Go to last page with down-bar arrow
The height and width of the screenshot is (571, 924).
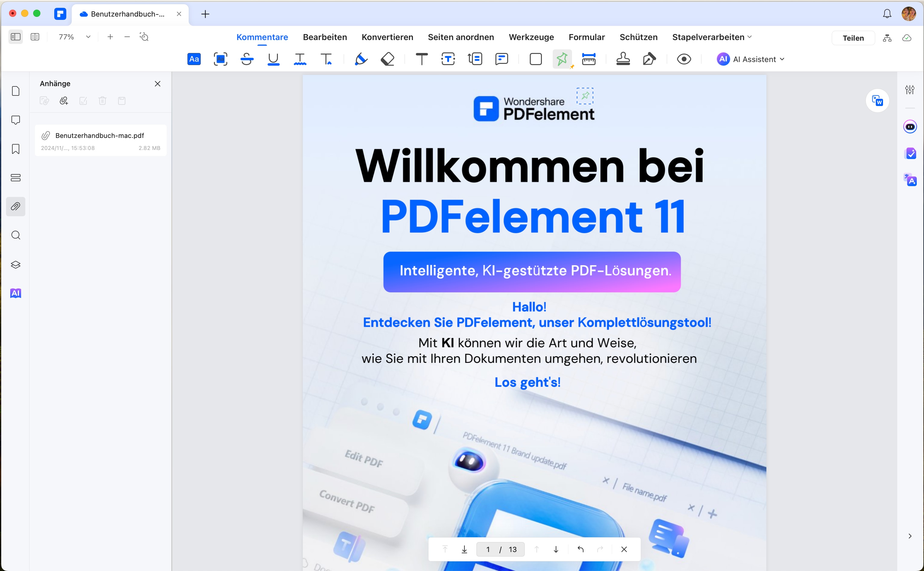[464, 549]
